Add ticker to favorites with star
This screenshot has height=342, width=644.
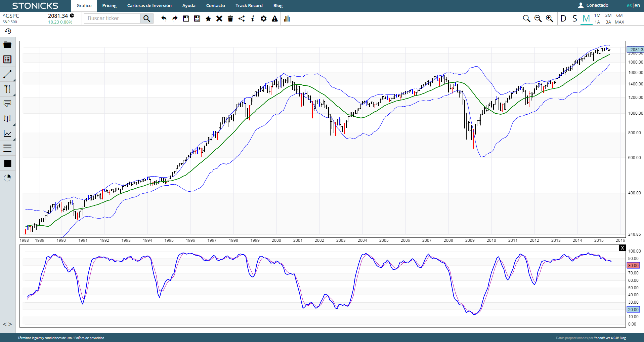point(208,18)
